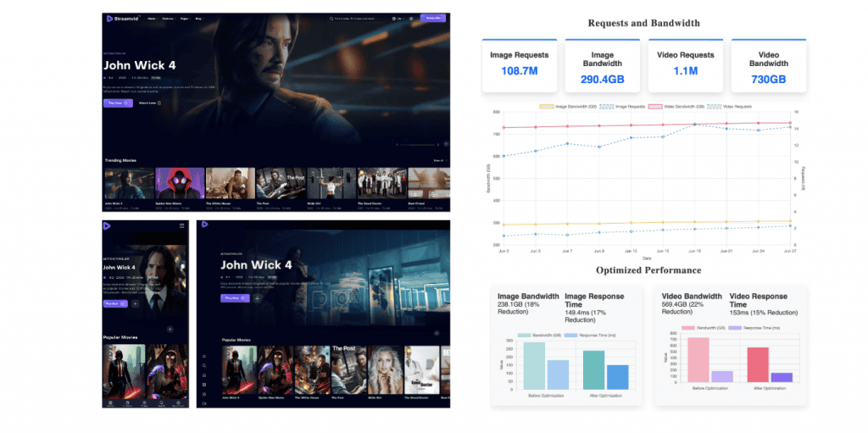Click the search icon in the tablet sidebar

coord(204,365)
